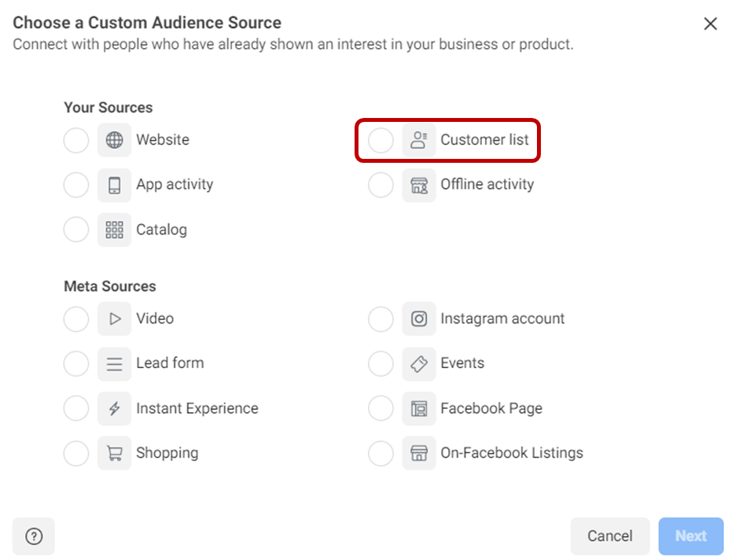Close the Custom Audience Source dialog

(x=711, y=24)
